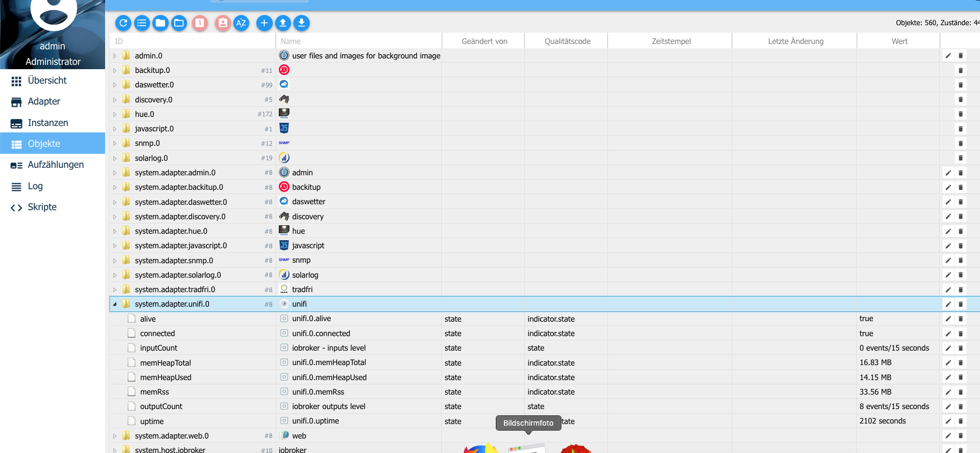Click the Wert column header

pyautogui.click(x=900, y=41)
